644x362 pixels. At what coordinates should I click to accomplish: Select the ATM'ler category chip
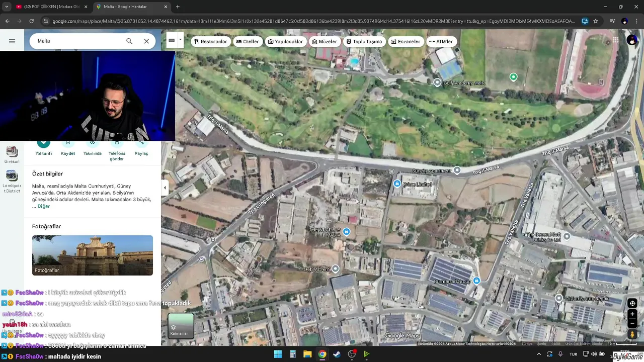pyautogui.click(x=441, y=42)
